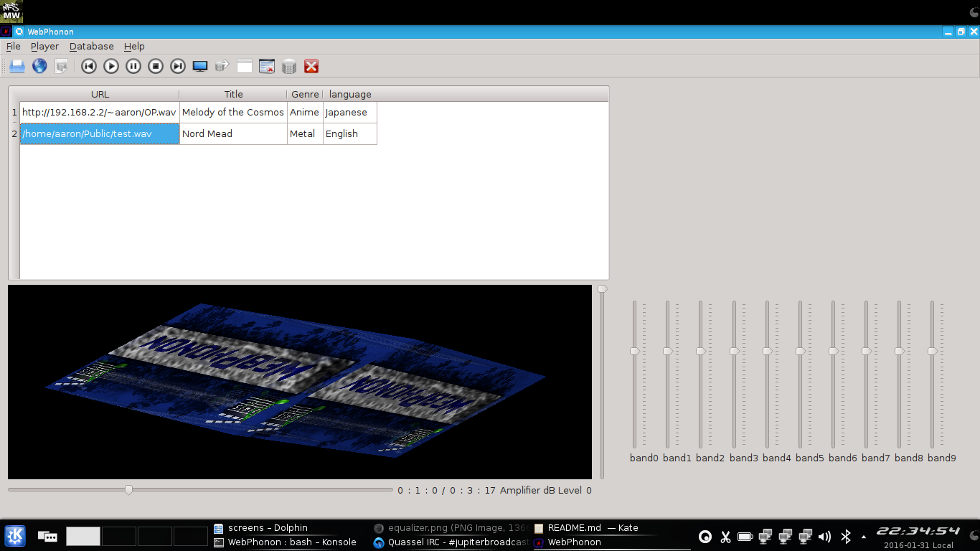Expand hidden system tray icons arrow
Image resolution: width=980 pixels, height=551 pixels.
[x=864, y=537]
